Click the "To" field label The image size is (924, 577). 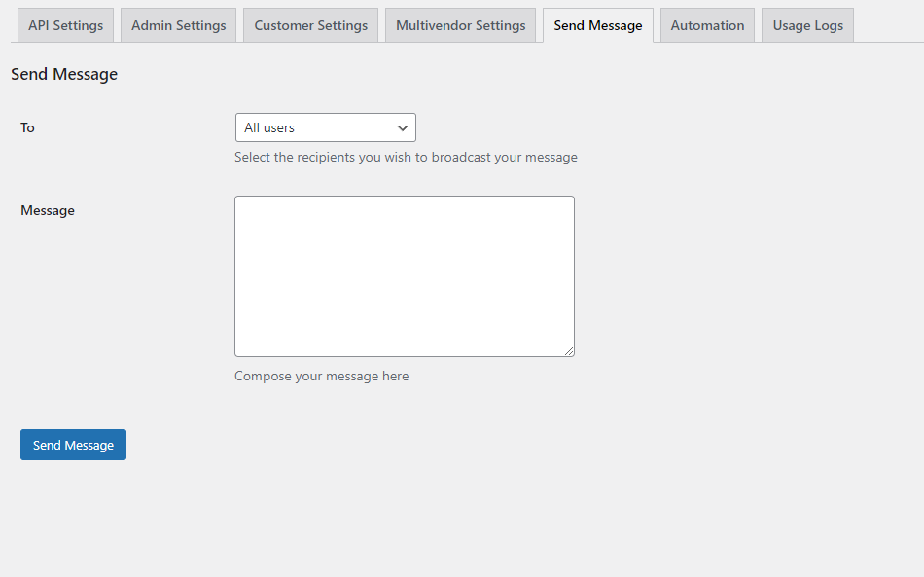click(x=27, y=127)
